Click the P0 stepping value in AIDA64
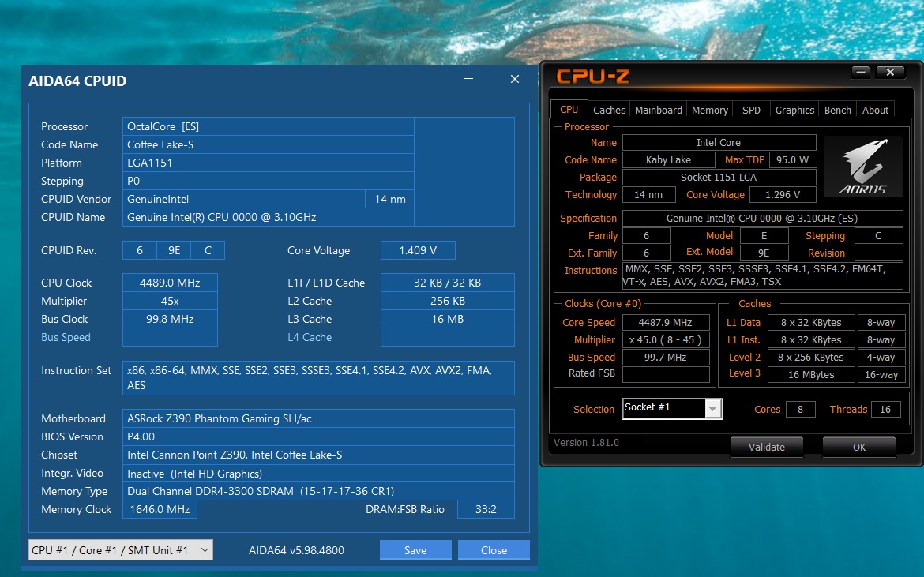Screen dimensions: 924x577 (x=269, y=181)
